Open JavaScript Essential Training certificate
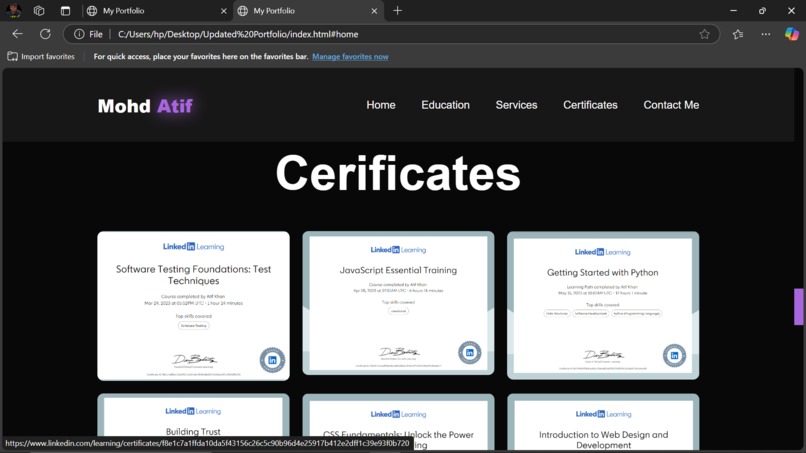Image resolution: width=806 pixels, height=453 pixels. point(398,303)
